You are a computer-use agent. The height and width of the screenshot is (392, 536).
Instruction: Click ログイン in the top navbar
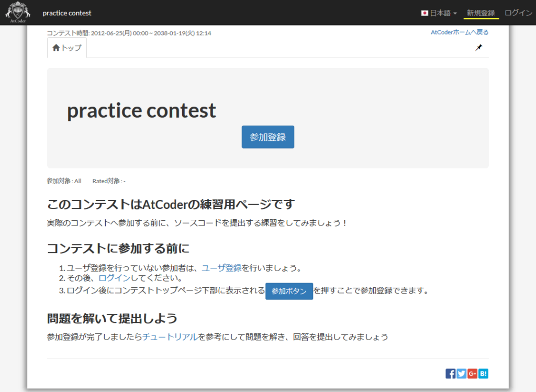[518, 13]
